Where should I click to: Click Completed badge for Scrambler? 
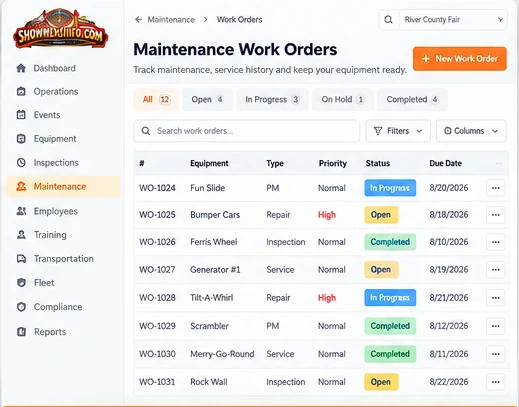[x=390, y=326]
